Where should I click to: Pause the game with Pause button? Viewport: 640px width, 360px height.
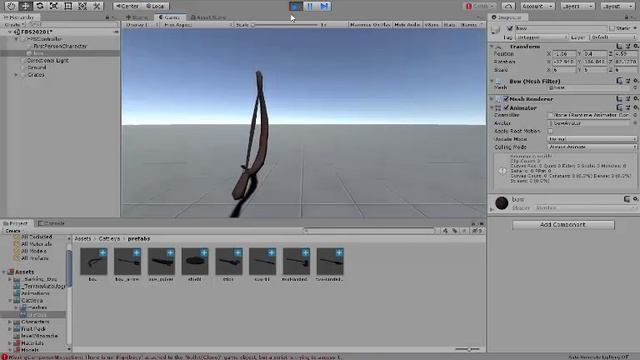(310, 6)
